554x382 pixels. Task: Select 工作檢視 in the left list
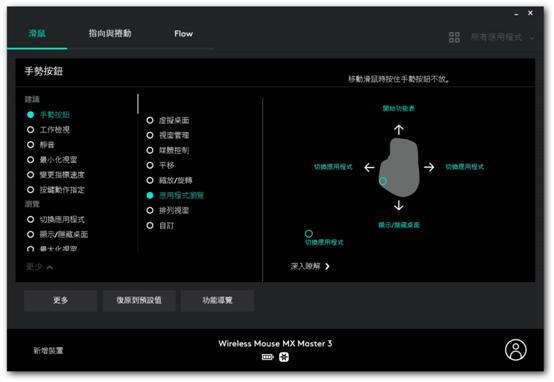pos(48,130)
